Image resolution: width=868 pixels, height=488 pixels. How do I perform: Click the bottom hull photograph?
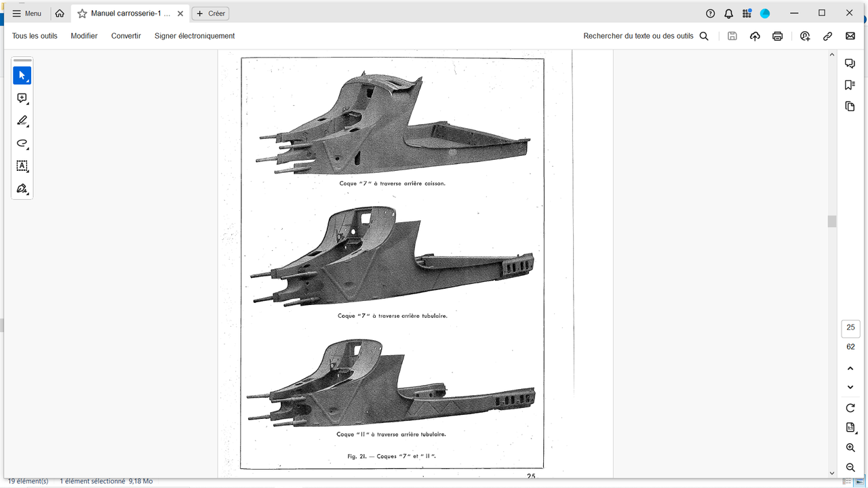click(391, 383)
